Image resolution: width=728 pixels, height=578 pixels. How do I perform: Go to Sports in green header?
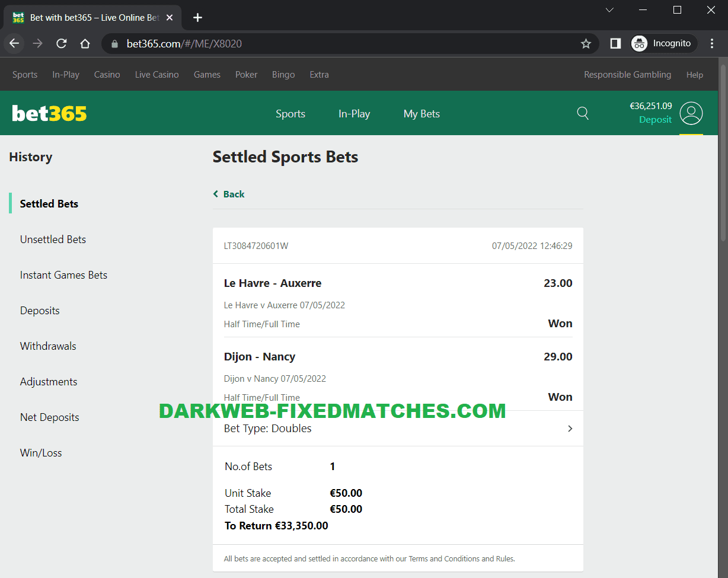(x=290, y=114)
